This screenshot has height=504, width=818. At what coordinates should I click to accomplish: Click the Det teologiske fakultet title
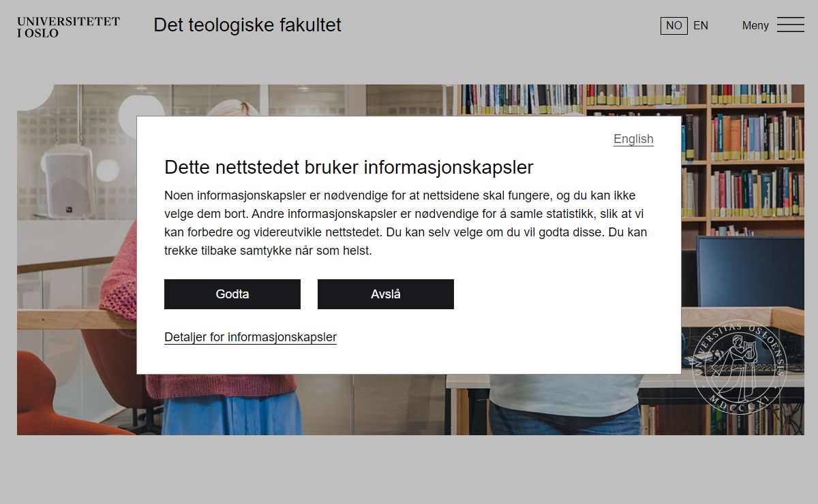[247, 25]
